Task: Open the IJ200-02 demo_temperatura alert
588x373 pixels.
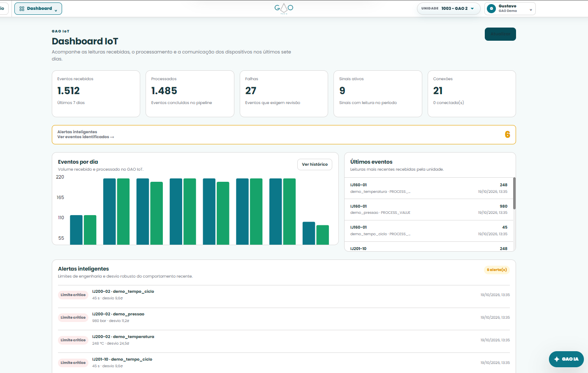Action: 284,341
